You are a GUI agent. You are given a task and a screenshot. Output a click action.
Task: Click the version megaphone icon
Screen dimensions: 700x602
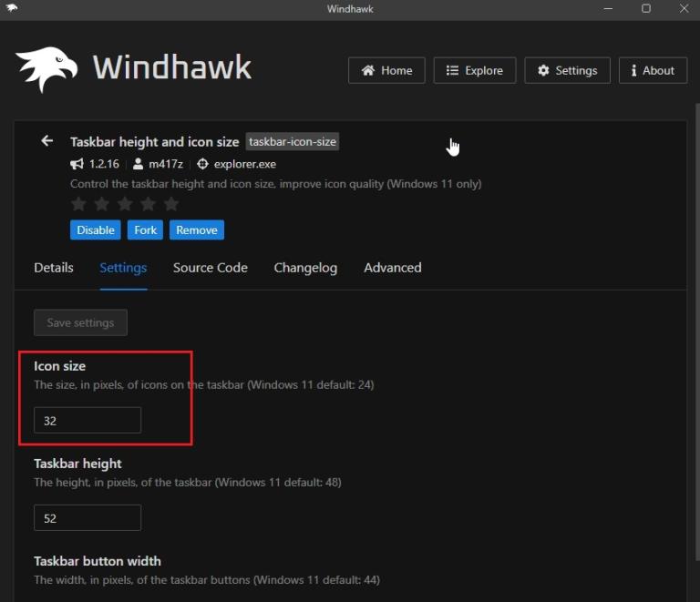(x=77, y=165)
